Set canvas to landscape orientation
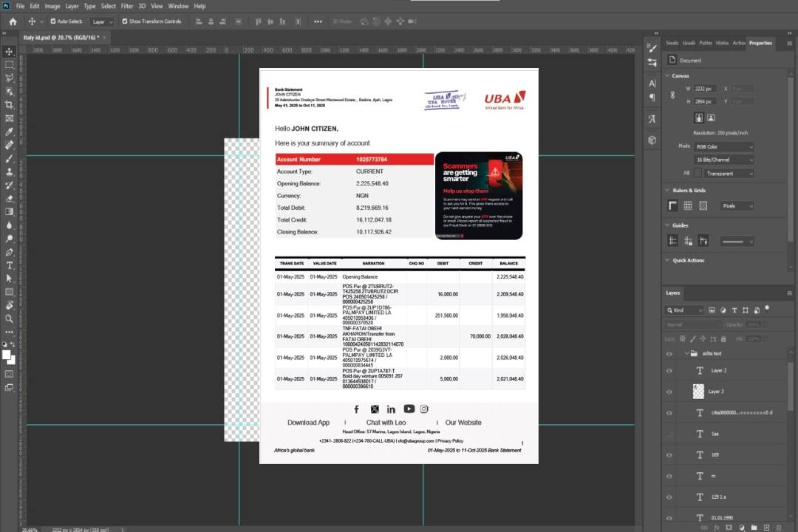This screenshot has width=798, height=532. [711, 117]
